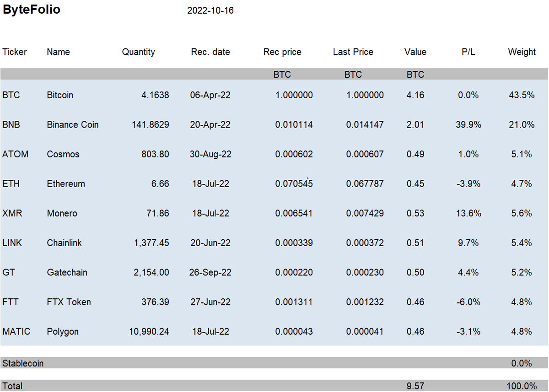Select the Weight column header
The height and width of the screenshot is (392, 549).
522,52
